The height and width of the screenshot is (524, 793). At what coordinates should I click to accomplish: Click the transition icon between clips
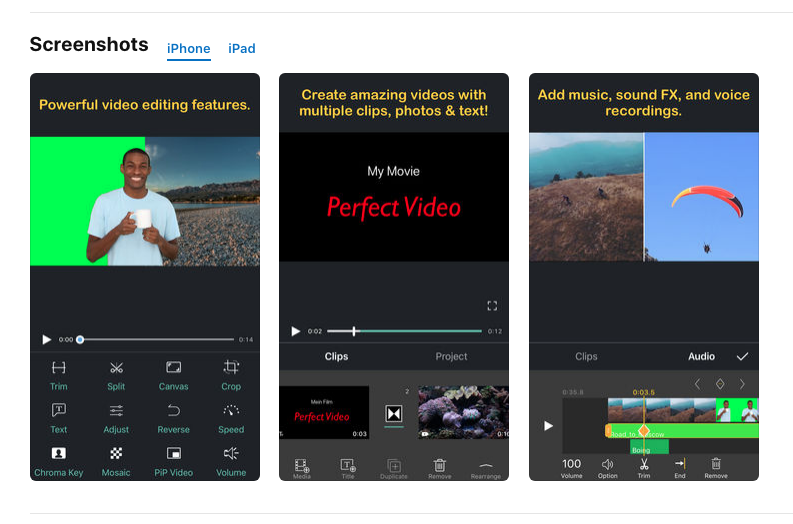(394, 414)
